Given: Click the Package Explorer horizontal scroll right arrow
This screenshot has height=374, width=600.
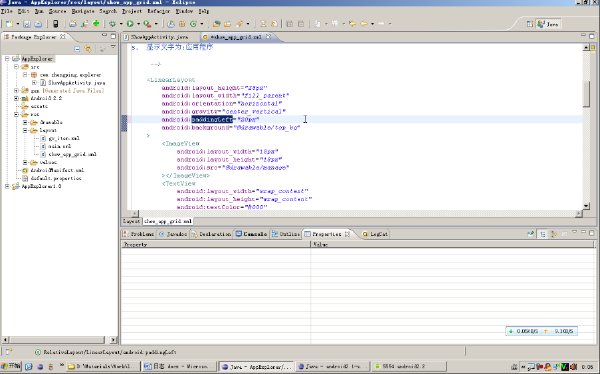Looking at the screenshot, I should [x=113, y=340].
